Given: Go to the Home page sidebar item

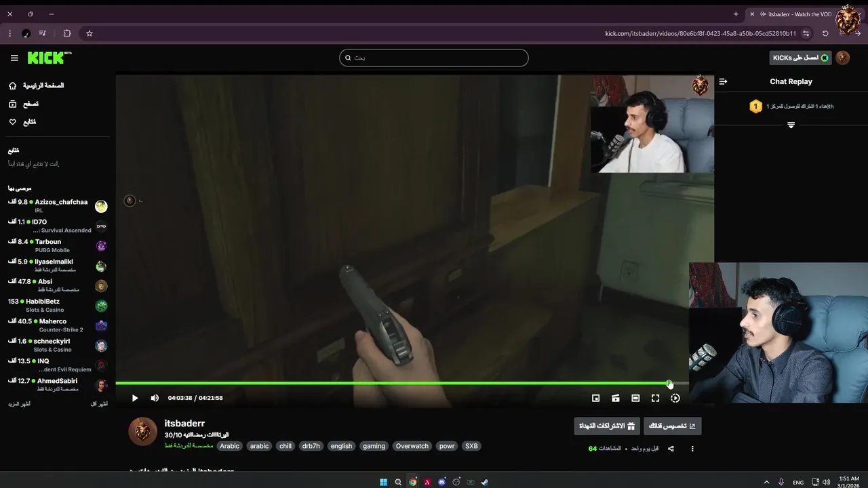Looking at the screenshot, I should 37,85.
